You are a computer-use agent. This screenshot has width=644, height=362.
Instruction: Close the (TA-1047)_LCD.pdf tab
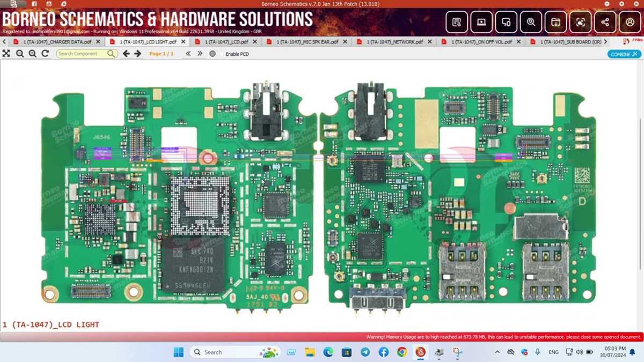pyautogui.click(x=254, y=41)
